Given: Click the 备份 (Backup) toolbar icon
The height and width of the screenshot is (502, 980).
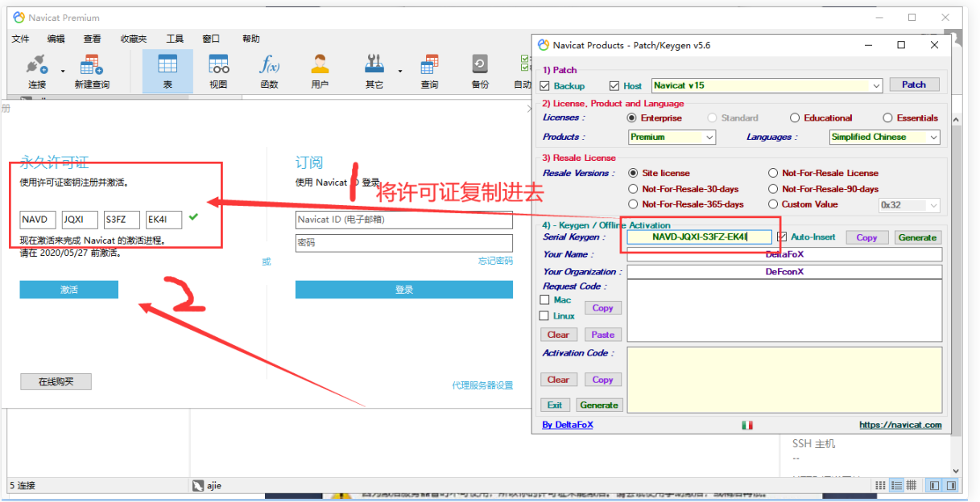Looking at the screenshot, I should pos(480,71).
